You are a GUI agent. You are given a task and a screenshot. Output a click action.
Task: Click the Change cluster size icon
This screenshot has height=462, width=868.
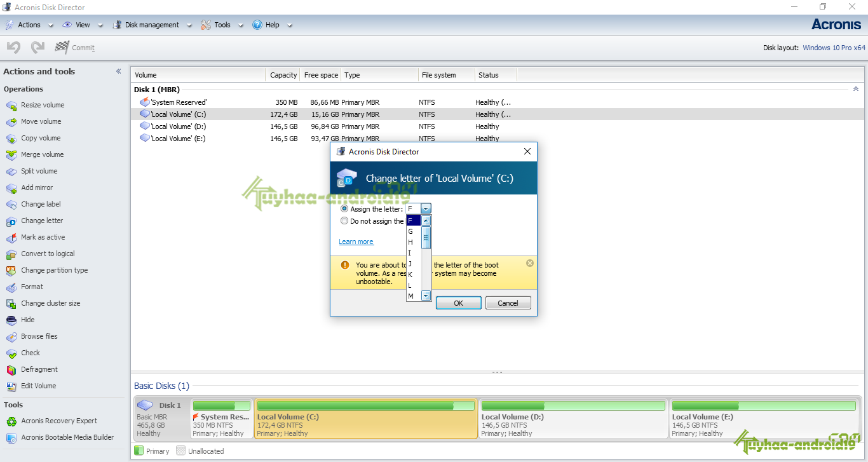tap(11, 304)
